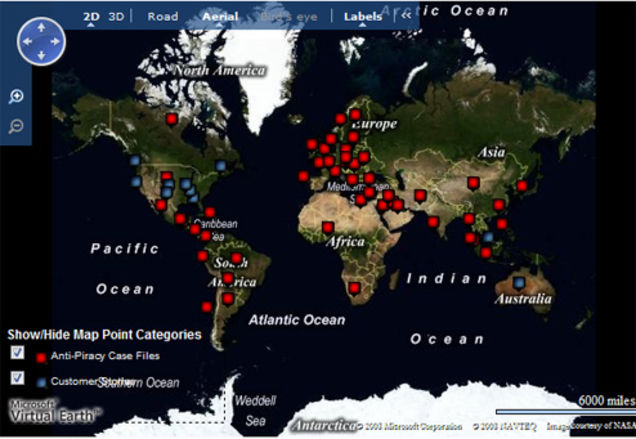Open the blue pin off Vancouver coast

pos(135,160)
